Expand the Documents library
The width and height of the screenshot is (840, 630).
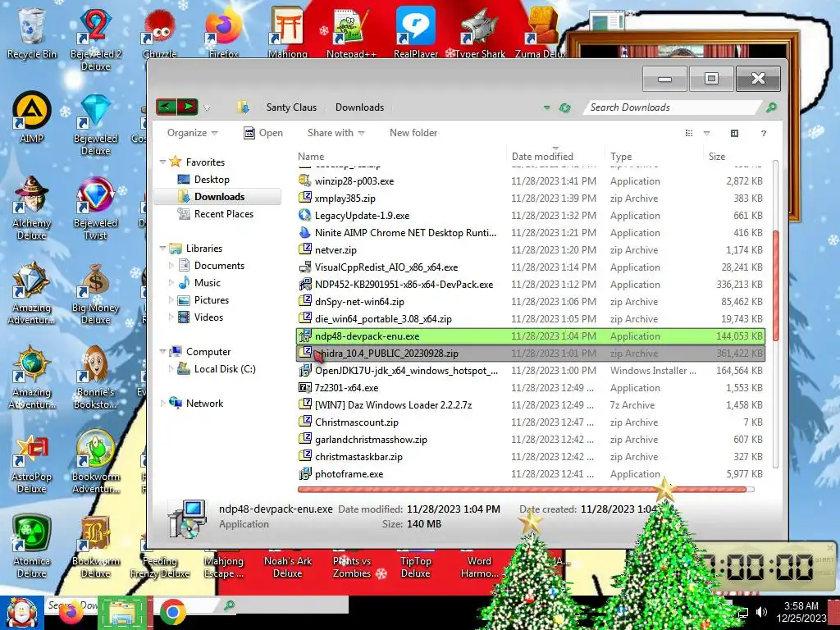171,265
